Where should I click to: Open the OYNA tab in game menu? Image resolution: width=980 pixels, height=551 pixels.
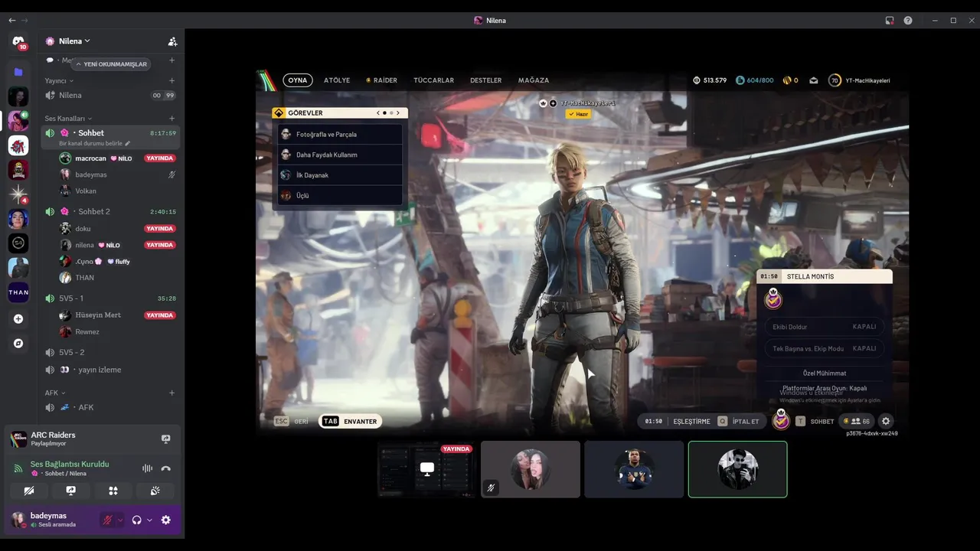click(x=298, y=80)
